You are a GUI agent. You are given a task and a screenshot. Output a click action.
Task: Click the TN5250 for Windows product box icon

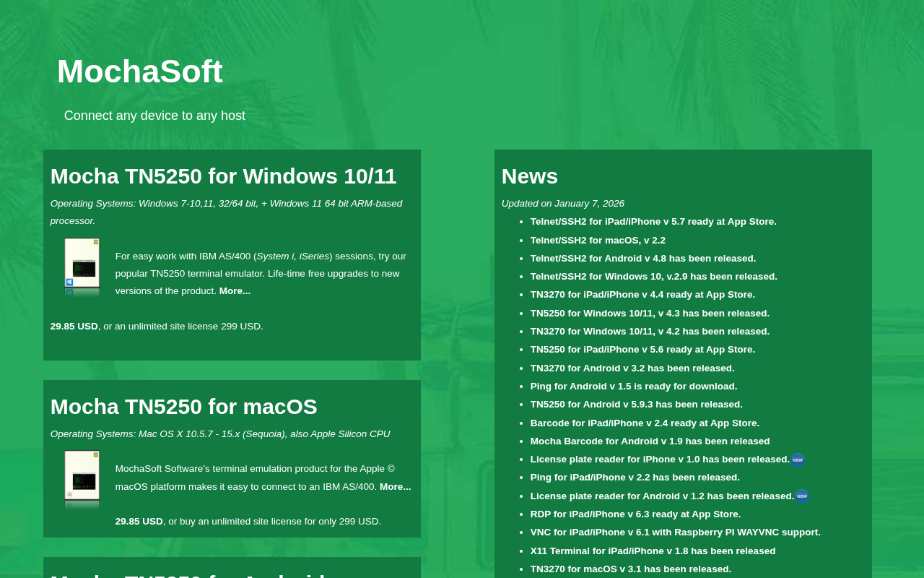[x=82, y=267]
